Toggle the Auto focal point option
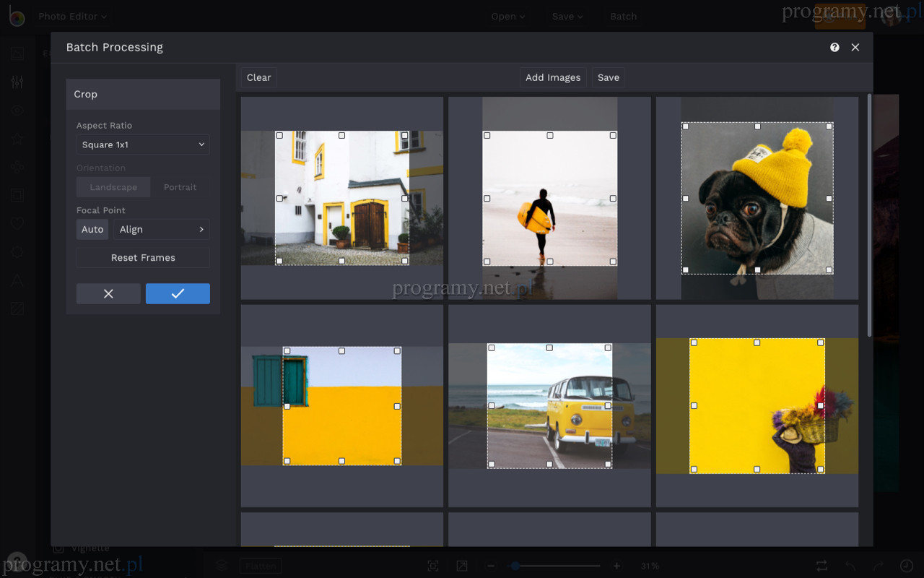This screenshot has height=578, width=924. click(92, 229)
